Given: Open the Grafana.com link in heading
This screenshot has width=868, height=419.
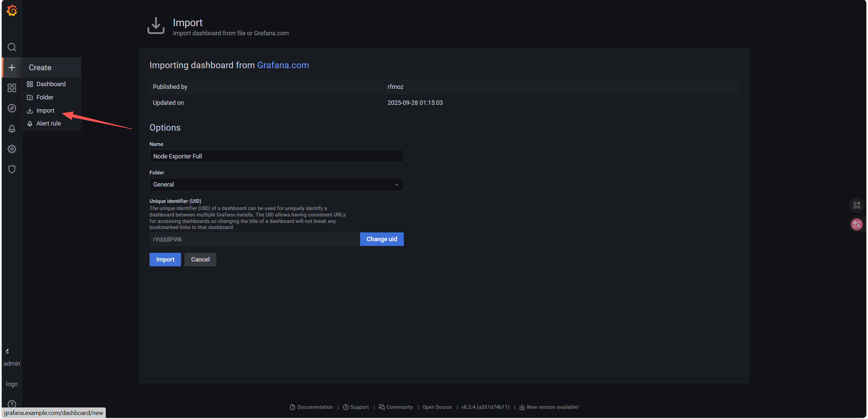Looking at the screenshot, I should coord(283,65).
